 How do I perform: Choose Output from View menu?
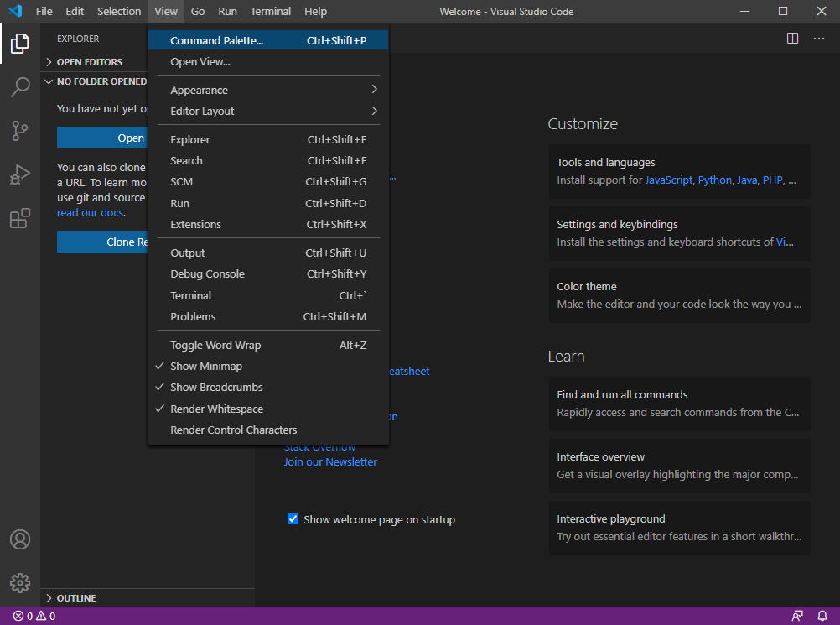[x=268, y=253]
